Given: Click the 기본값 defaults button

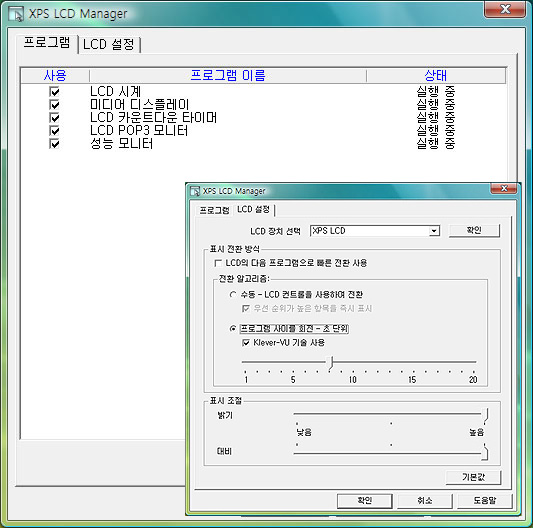Looking at the screenshot, I should point(473,477).
